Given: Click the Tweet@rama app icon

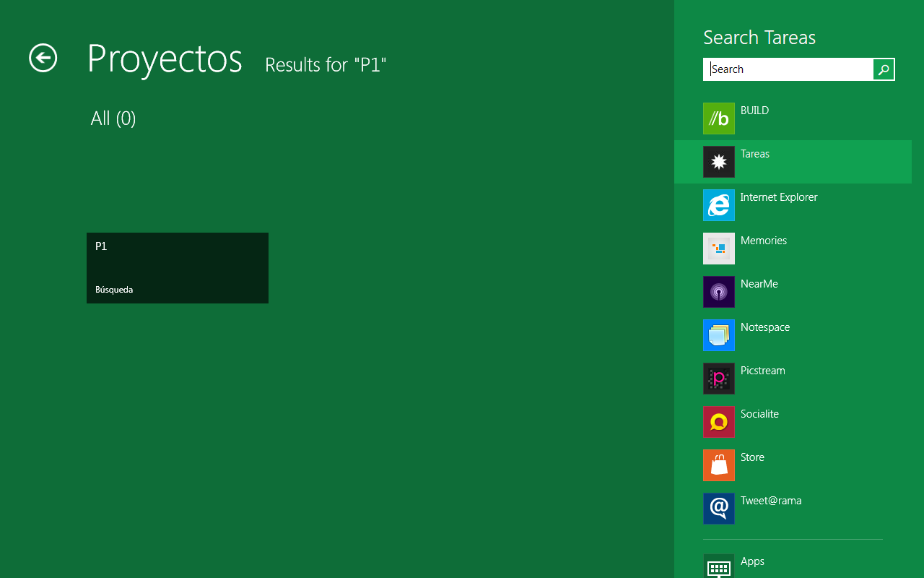Looking at the screenshot, I should tap(718, 509).
